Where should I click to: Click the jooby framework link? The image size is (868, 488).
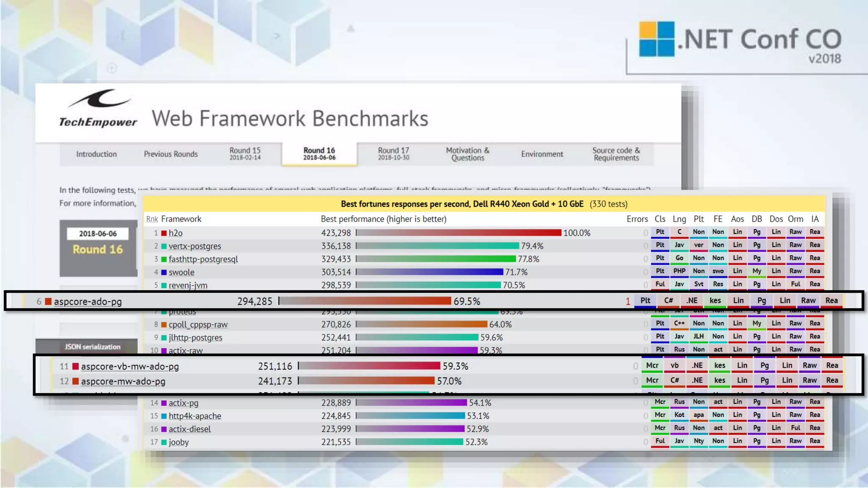point(178,442)
